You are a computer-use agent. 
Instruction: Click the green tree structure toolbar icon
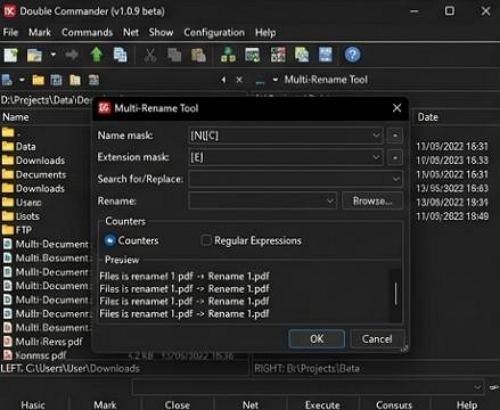pos(228,55)
